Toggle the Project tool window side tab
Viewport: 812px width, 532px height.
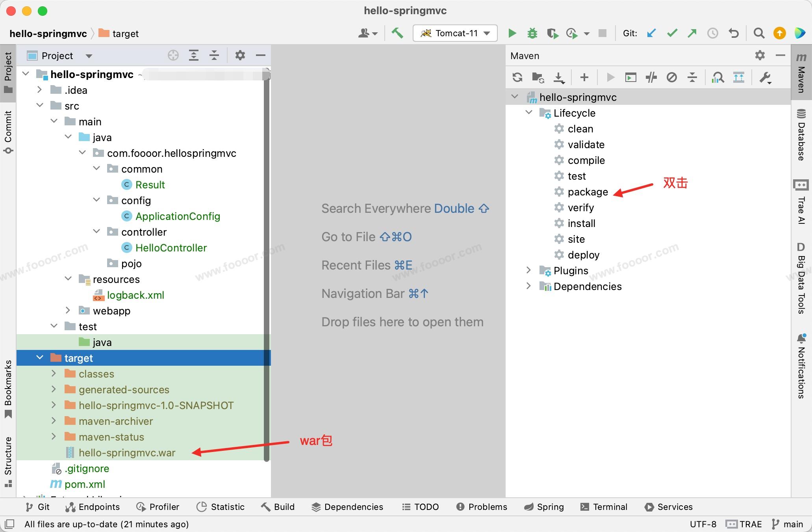tap(8, 73)
